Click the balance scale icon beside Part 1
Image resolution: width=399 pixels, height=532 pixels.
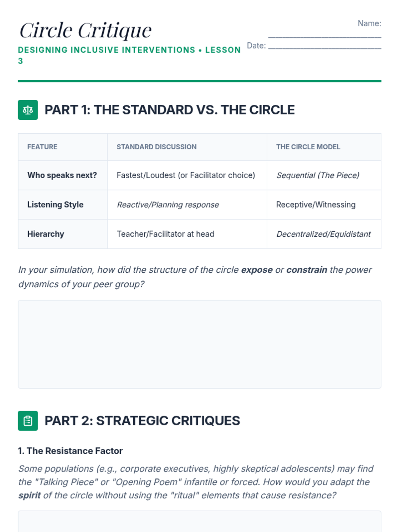(28, 110)
